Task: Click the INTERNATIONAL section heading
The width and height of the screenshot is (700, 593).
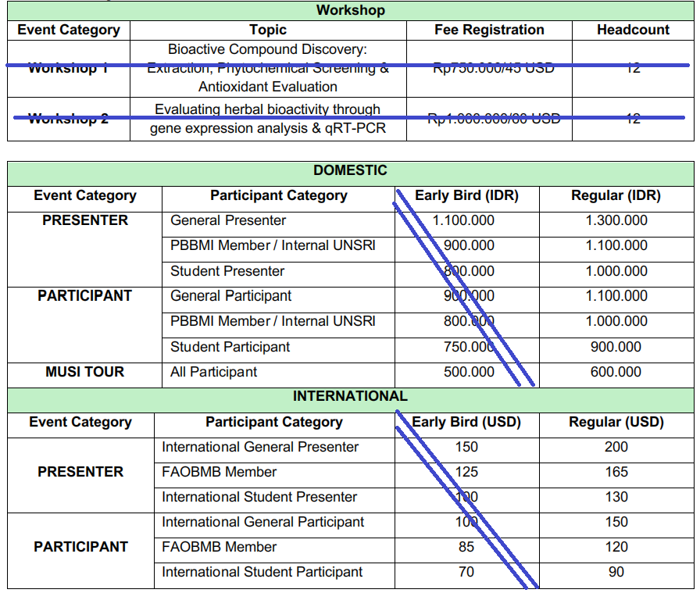Action: pyautogui.click(x=351, y=396)
